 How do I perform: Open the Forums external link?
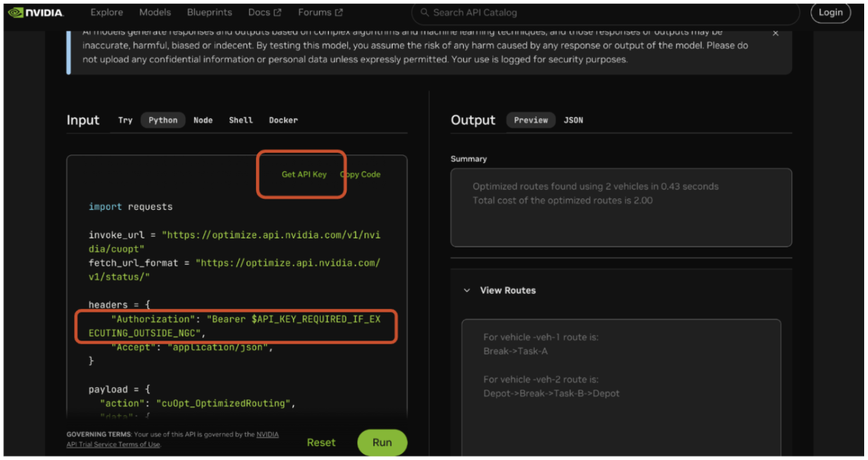(x=320, y=12)
